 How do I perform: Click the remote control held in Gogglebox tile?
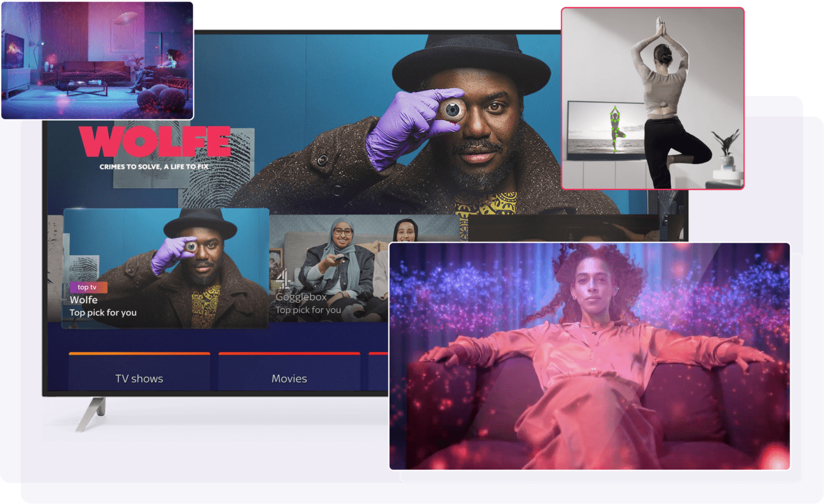click(x=339, y=259)
